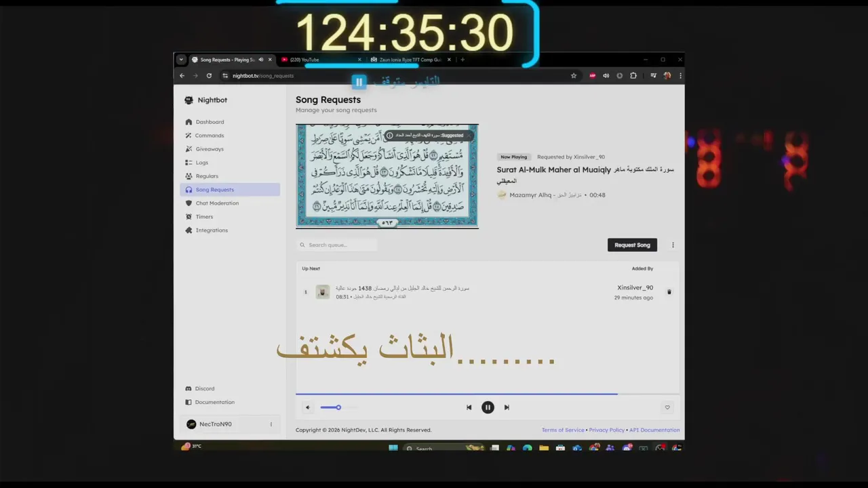868x488 pixels.
Task: Open the Terms of Service link
Action: coord(563,430)
